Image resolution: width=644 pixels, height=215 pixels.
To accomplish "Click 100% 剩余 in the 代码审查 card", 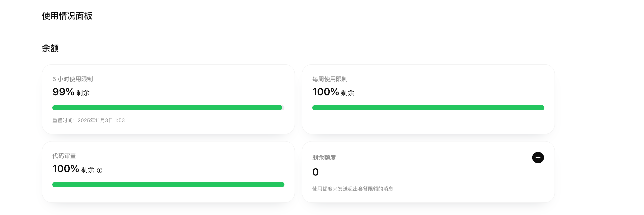I will (x=73, y=169).
